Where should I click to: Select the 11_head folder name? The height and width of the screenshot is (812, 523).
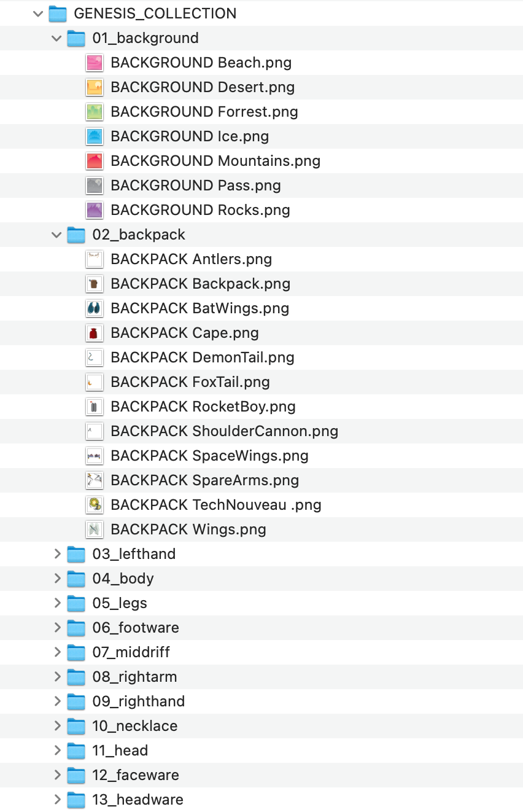tap(120, 751)
